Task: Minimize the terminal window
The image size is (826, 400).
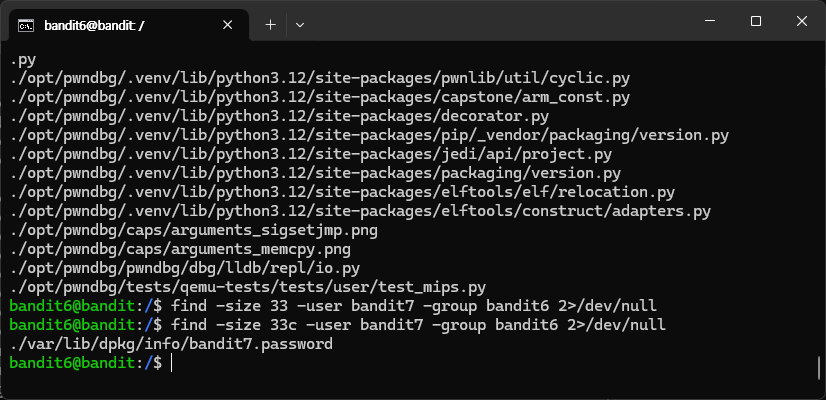Action: (710, 21)
